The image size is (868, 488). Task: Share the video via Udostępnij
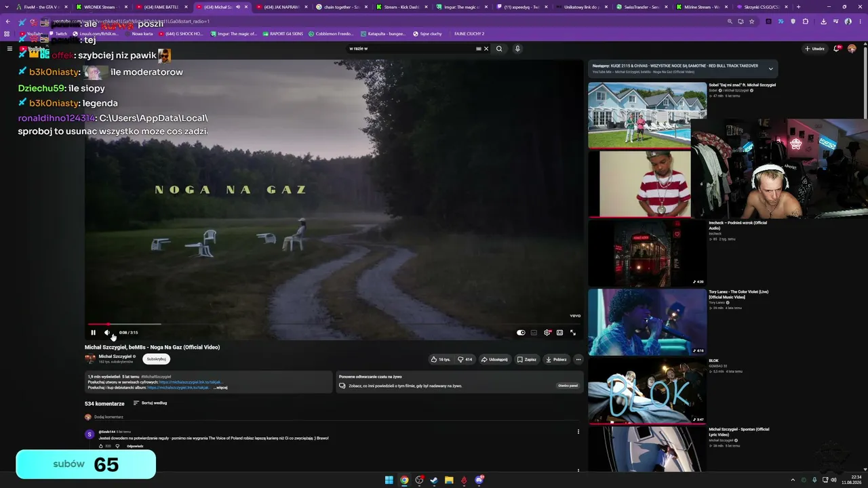494,359
